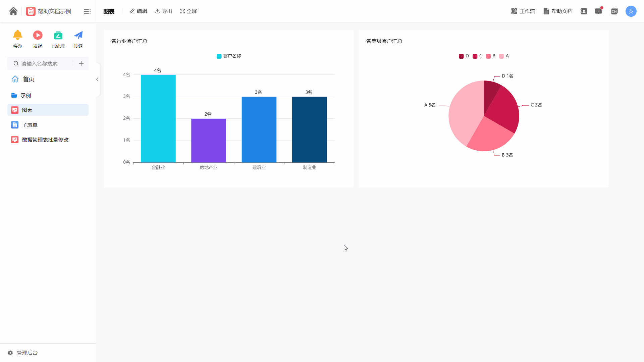Click the 图表 sidebar item icon
Viewport: 644px width, 362px height.
15,110
